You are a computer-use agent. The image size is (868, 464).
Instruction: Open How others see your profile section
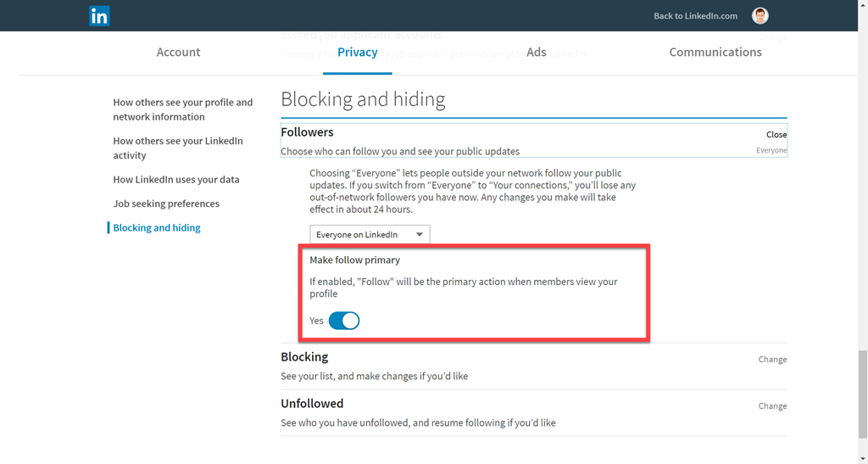click(x=182, y=109)
